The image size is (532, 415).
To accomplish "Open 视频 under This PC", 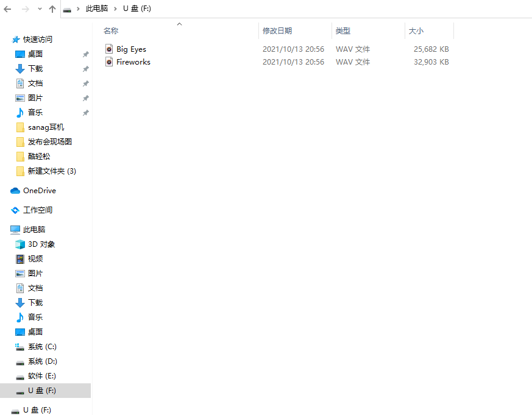I will tap(35, 259).
